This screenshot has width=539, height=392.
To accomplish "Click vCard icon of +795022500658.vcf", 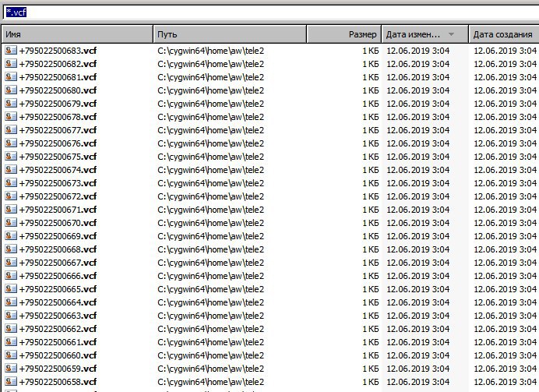I will pyautogui.click(x=11, y=381).
